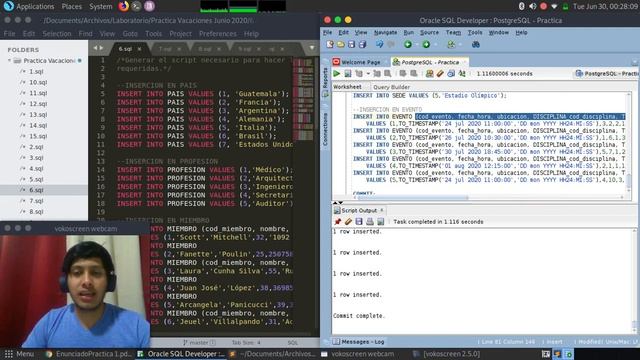
Task: Clear worksheet with the eraser icon
Action: pyautogui.click(x=440, y=74)
